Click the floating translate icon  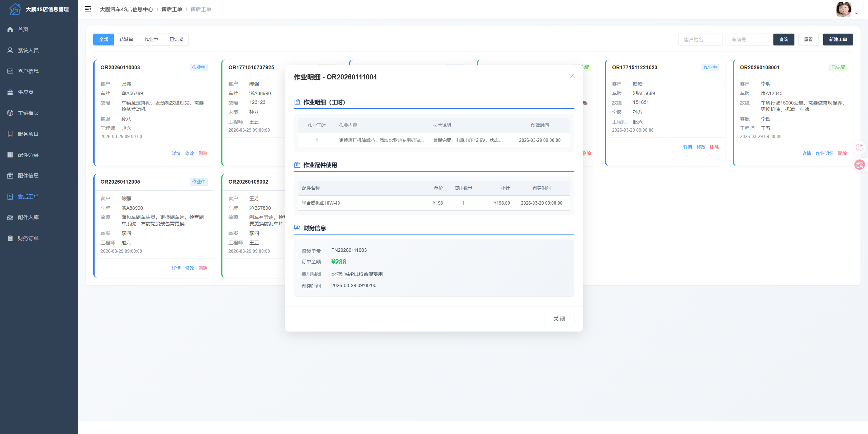(860, 165)
